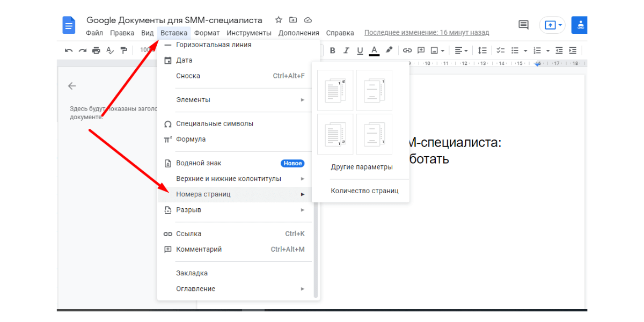Open line spacing options
Screen dimensions: 644x322
pyautogui.click(x=482, y=50)
